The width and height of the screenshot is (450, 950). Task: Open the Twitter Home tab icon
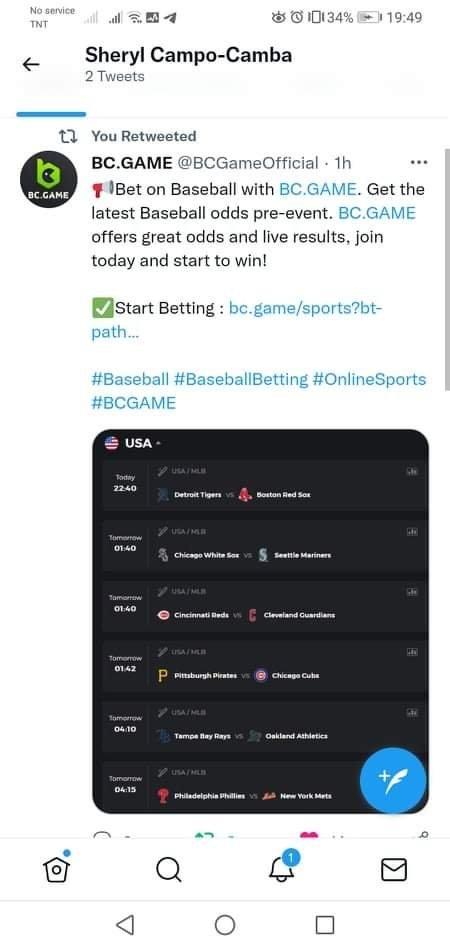(56, 869)
